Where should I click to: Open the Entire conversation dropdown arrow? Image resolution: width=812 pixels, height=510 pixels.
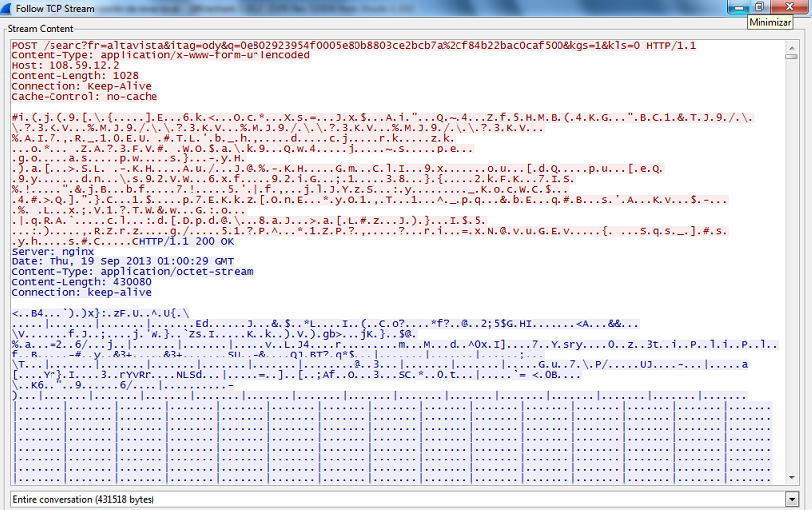791,499
